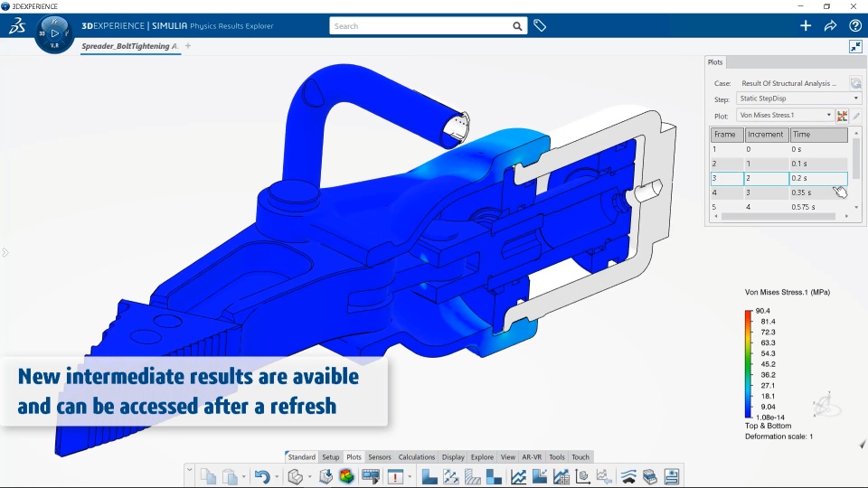868x488 pixels.
Task: Click the Dassault 3DS logo
Action: (17, 25)
